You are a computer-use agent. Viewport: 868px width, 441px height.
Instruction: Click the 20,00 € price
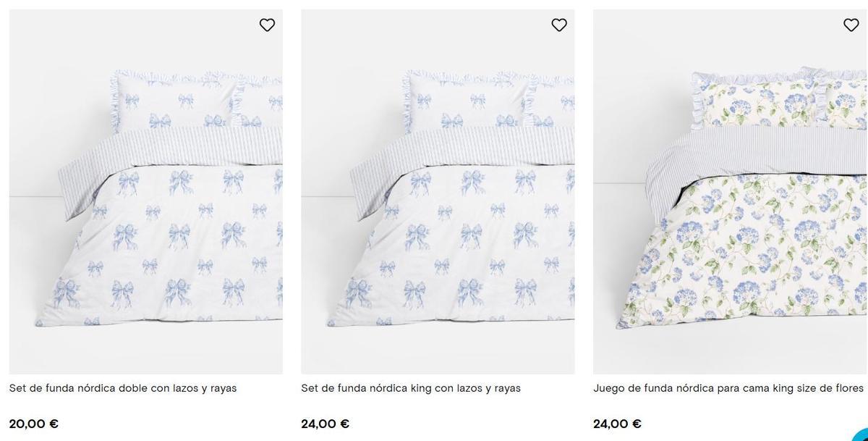click(x=34, y=424)
